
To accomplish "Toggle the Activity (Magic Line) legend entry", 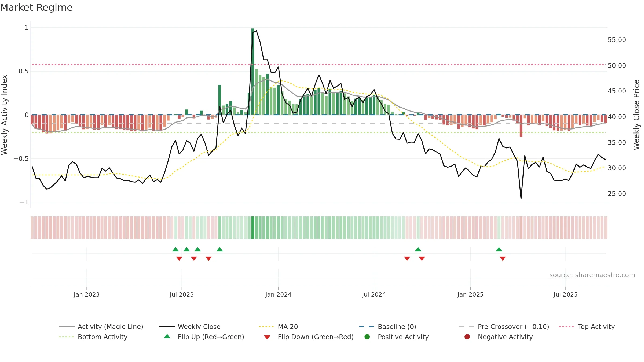I will 101,327.
